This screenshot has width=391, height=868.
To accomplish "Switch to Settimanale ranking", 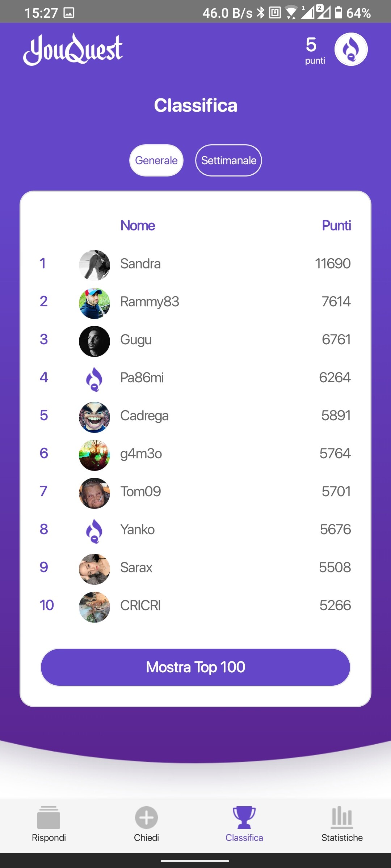I will (x=228, y=160).
